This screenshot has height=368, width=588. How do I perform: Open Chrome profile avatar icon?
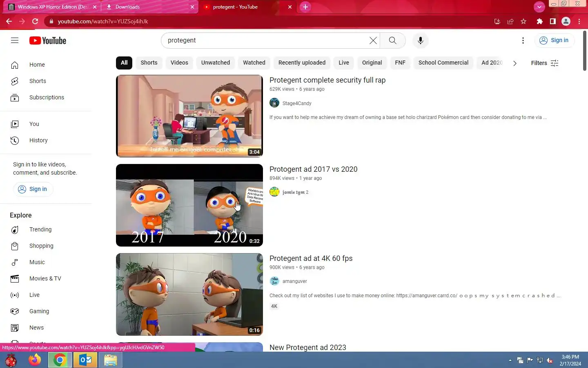pyautogui.click(x=566, y=21)
